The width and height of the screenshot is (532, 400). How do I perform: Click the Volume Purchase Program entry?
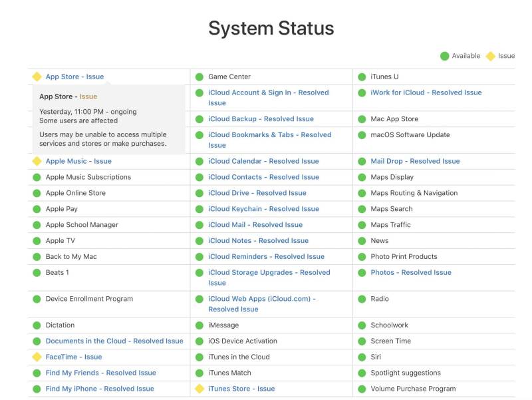[x=413, y=389]
